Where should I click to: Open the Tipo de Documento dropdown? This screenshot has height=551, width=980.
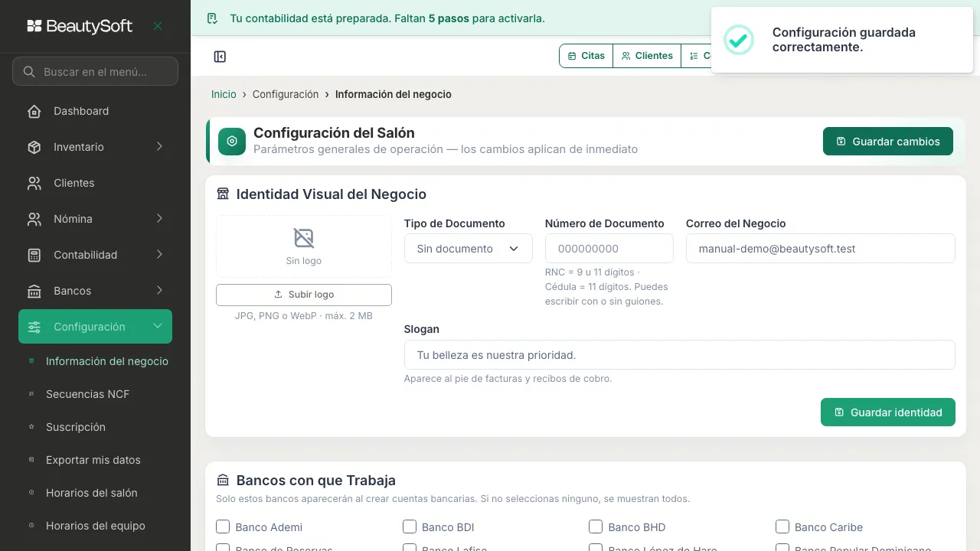468,249
